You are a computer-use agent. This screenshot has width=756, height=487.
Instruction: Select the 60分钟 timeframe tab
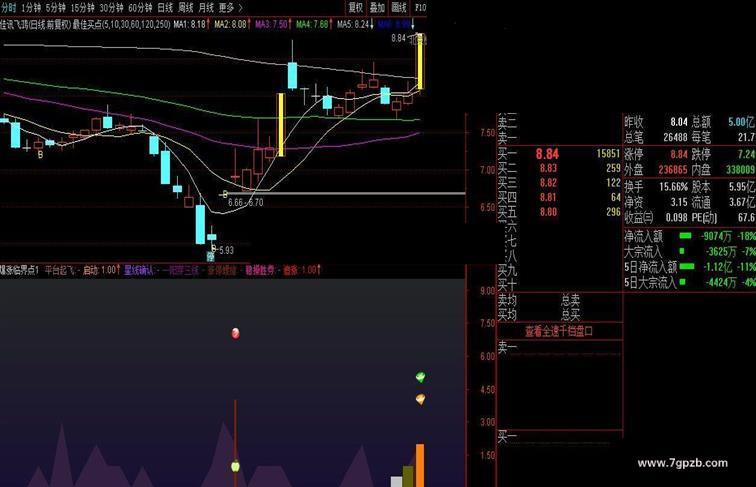pyautogui.click(x=140, y=7)
